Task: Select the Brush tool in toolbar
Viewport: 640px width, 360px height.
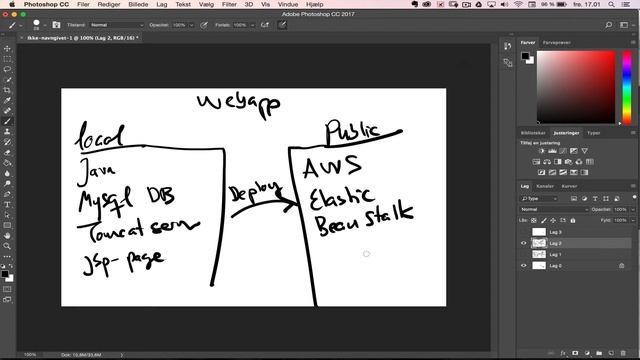Action: pyautogui.click(x=7, y=121)
